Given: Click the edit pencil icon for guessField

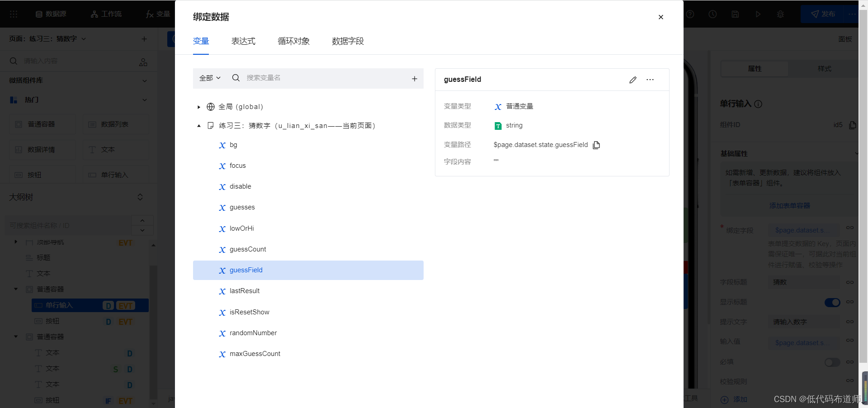Looking at the screenshot, I should click(633, 80).
